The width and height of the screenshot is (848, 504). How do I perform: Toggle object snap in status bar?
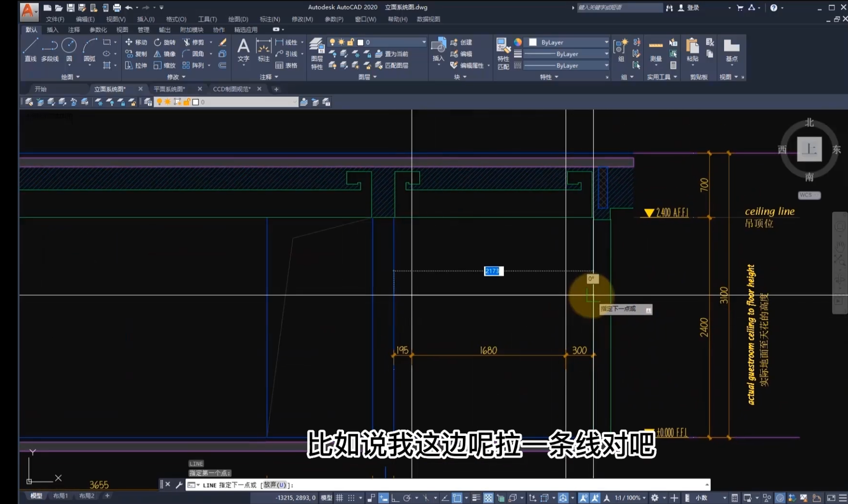pyautogui.click(x=457, y=498)
